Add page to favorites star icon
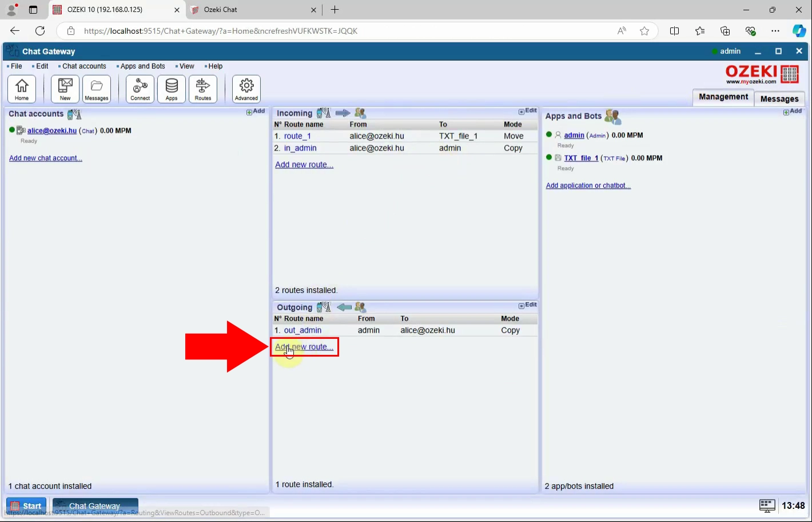The height and width of the screenshot is (522, 812). (644, 31)
